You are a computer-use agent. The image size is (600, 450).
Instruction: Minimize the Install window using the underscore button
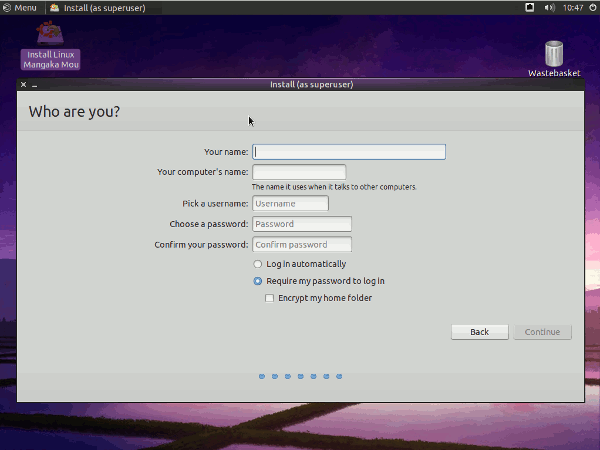pos(34,85)
